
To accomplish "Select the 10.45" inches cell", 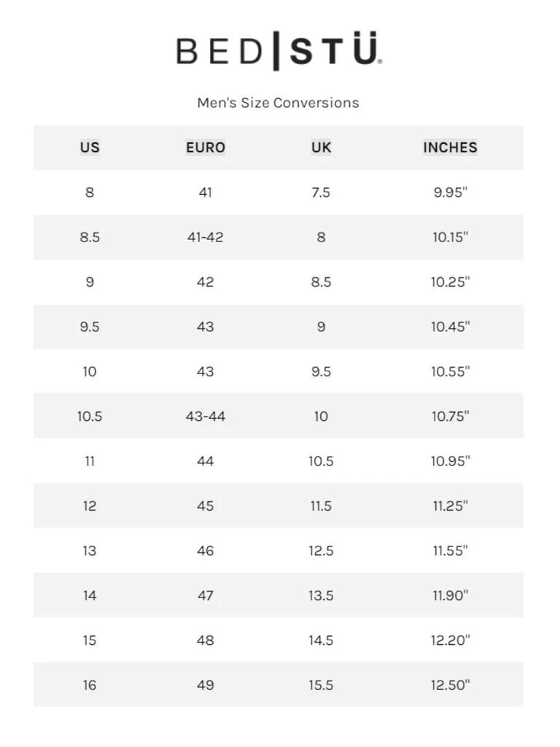I will 450,327.
